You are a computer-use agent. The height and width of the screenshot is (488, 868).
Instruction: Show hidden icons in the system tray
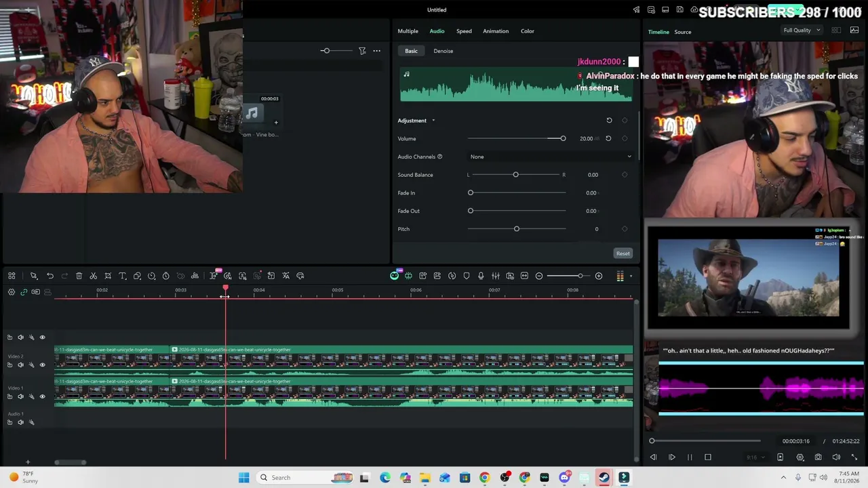[783, 478]
